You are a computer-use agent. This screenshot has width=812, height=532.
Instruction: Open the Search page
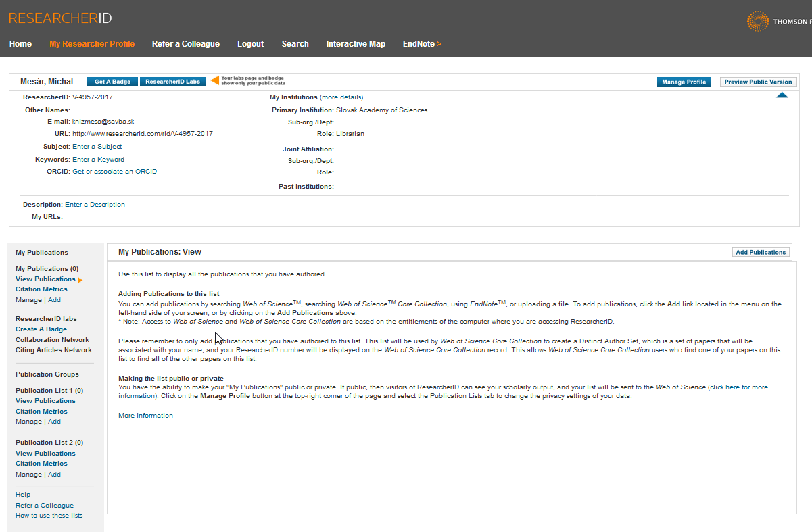[x=295, y=44]
